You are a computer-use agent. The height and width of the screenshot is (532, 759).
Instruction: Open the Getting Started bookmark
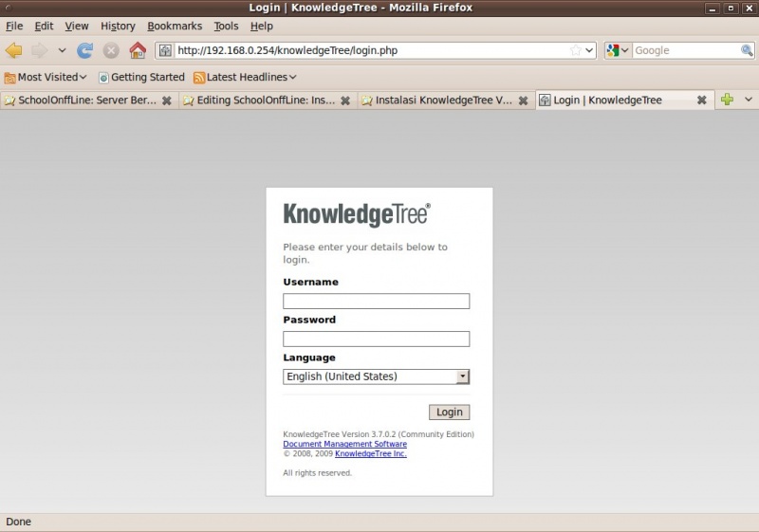click(141, 77)
